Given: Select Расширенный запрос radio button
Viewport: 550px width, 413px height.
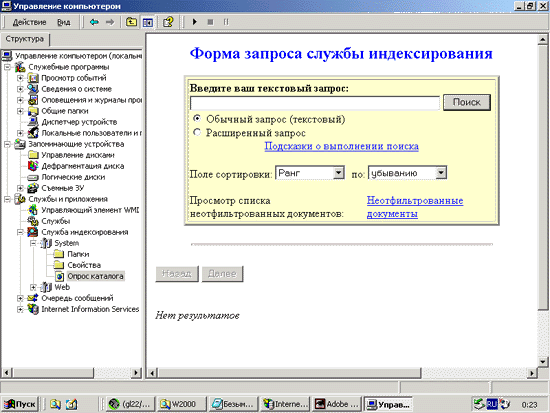Looking at the screenshot, I should point(197,132).
